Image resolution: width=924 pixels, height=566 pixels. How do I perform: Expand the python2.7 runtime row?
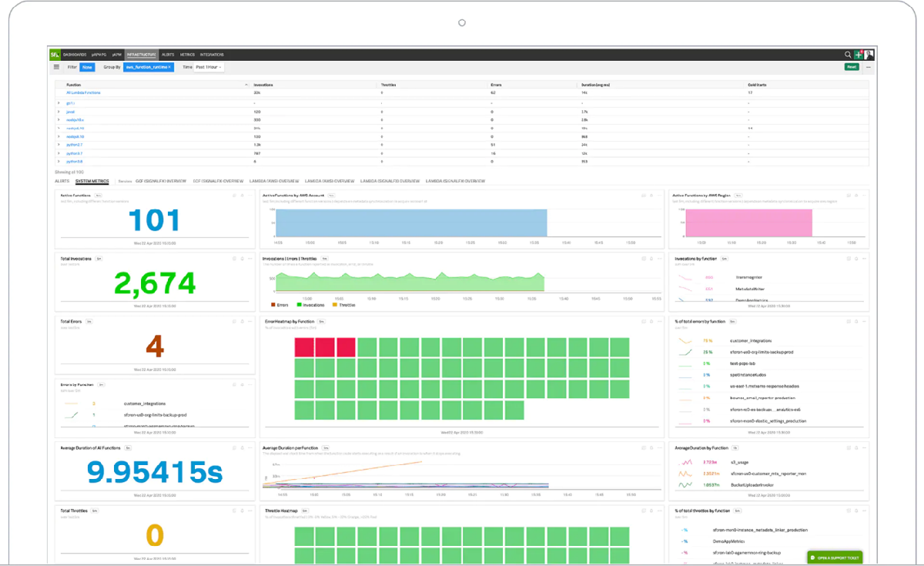pos(59,144)
